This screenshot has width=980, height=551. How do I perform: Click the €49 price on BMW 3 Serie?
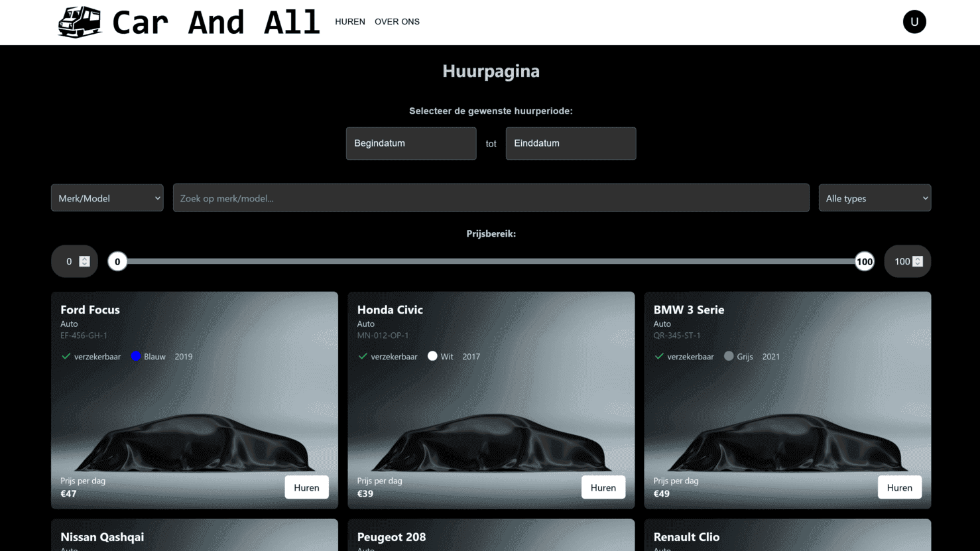pos(662,493)
